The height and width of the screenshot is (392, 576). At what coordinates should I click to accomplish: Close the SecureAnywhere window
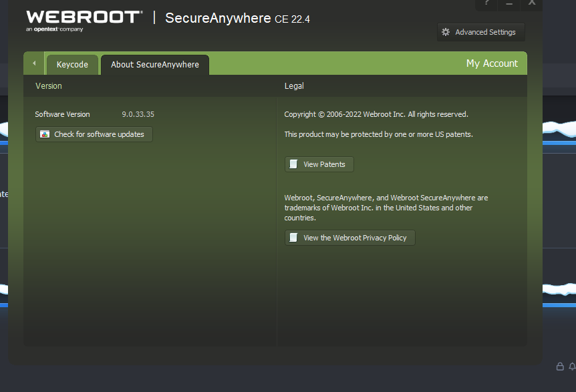[532, 3]
